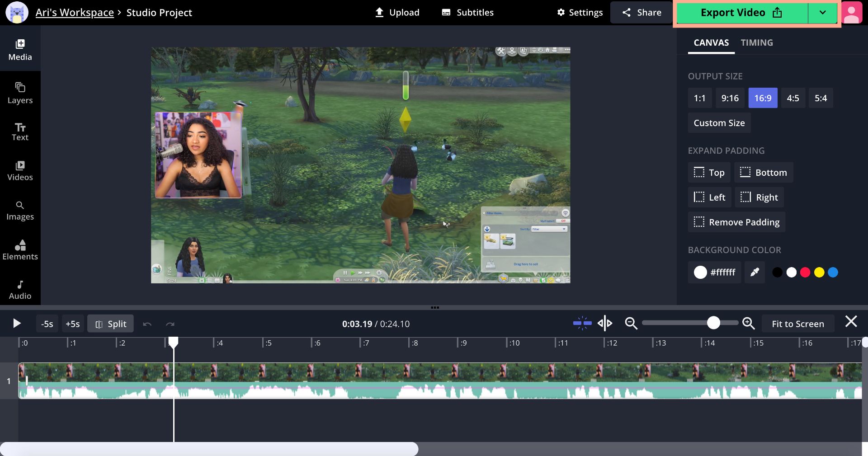The height and width of the screenshot is (456, 868).
Task: Choose yellow background color swatch
Action: click(819, 272)
